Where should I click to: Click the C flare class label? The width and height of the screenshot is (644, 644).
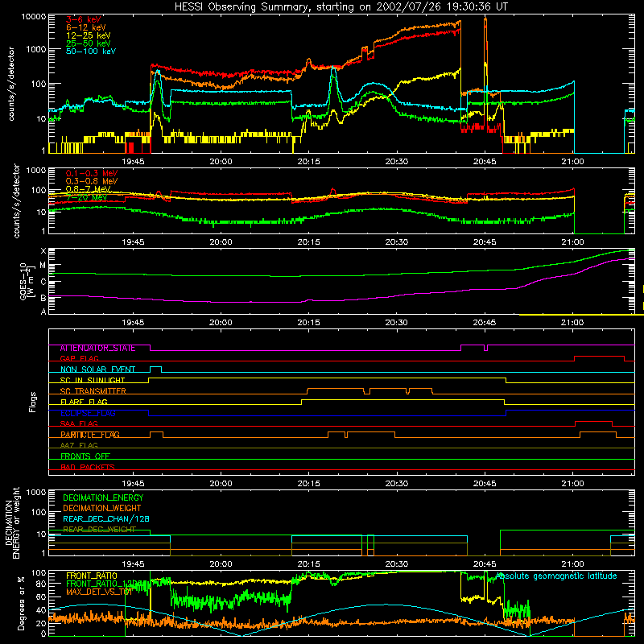click(43, 283)
